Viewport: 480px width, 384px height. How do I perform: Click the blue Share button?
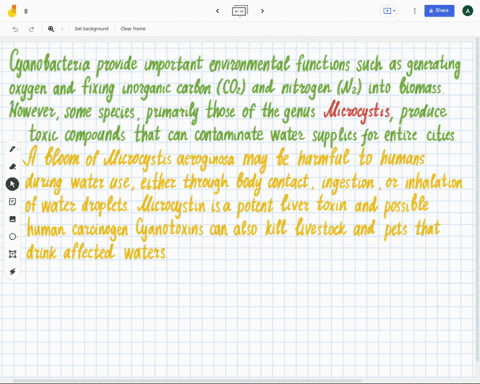pyautogui.click(x=439, y=11)
